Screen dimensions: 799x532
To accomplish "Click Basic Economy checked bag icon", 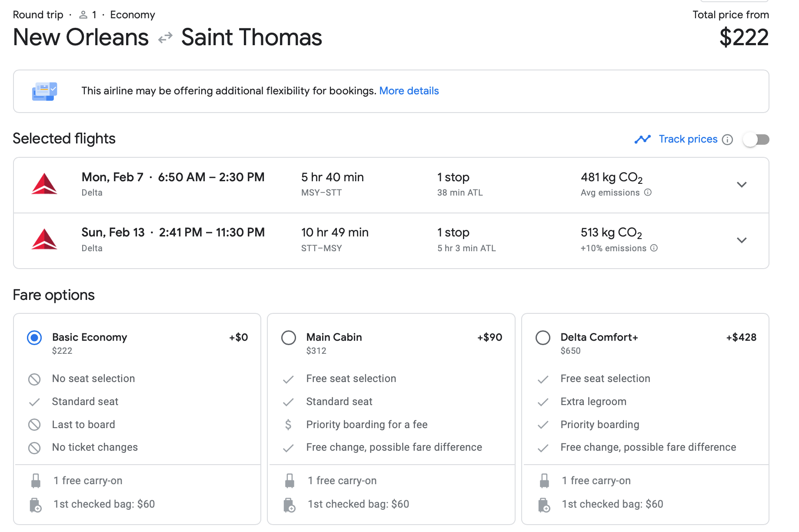I will 36,505.
